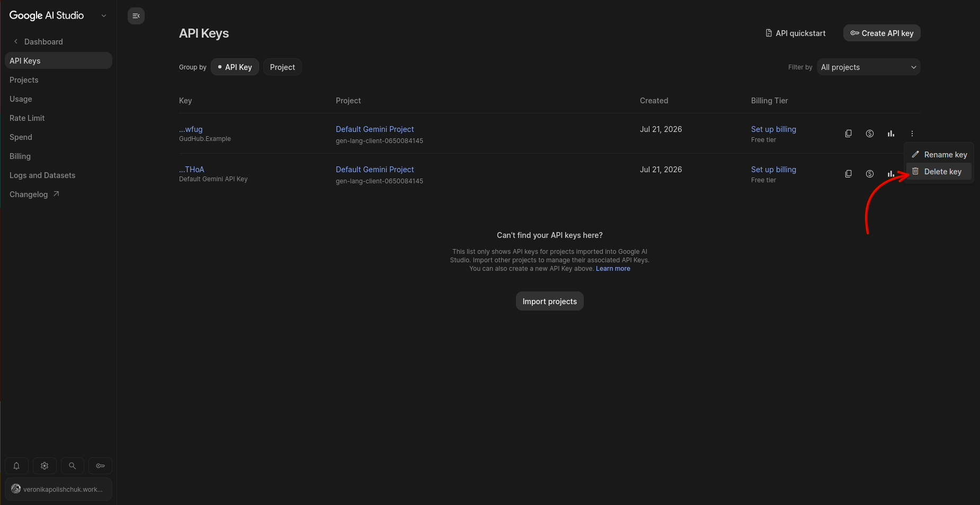Open the veronikapolishchuk account menu
Image resolution: width=980 pixels, height=505 pixels.
point(58,489)
